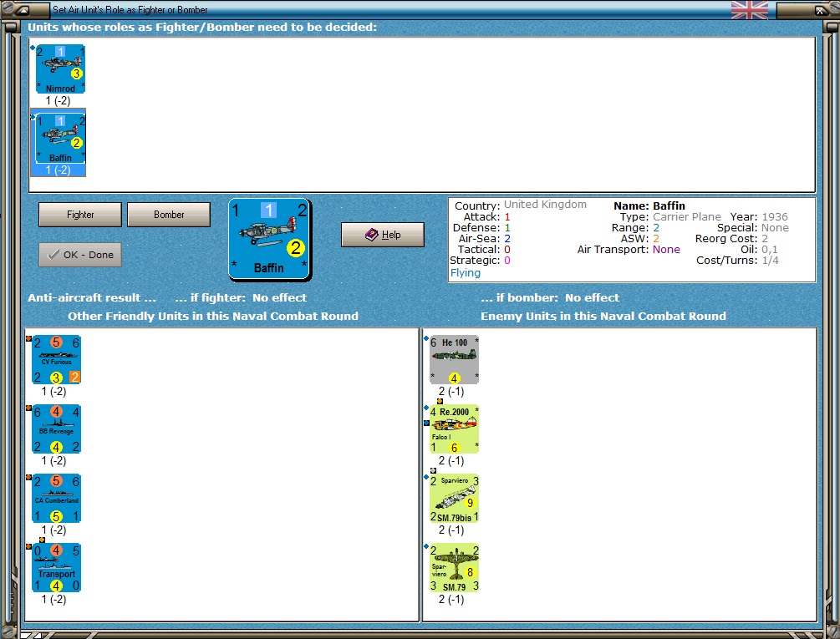The width and height of the screenshot is (840, 639).
Task: Select the Re.2000 Falco I counter
Action: 455,429
